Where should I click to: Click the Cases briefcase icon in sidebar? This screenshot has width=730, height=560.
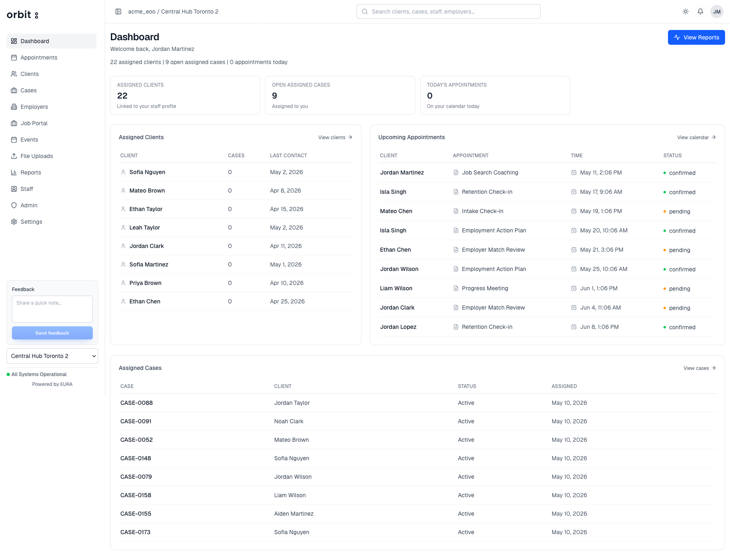point(14,90)
